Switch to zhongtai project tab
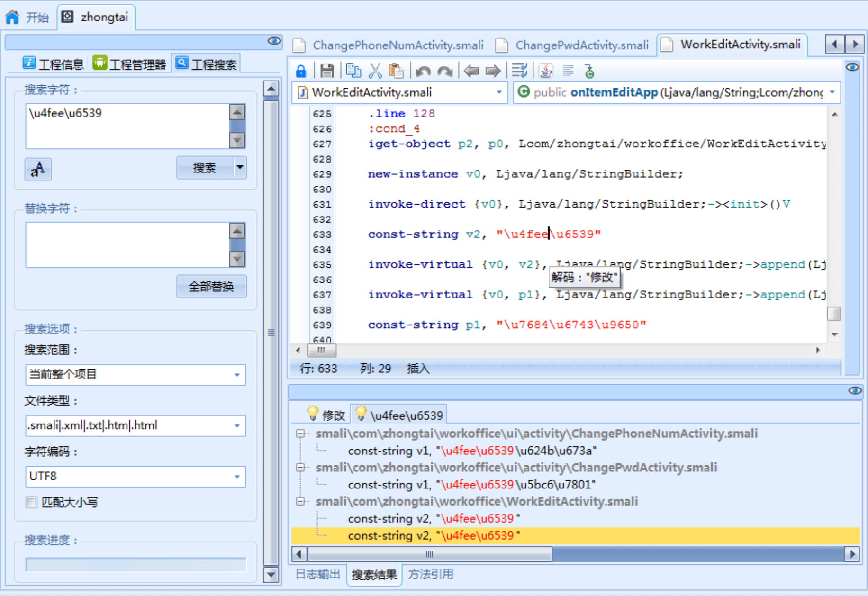 (x=97, y=18)
